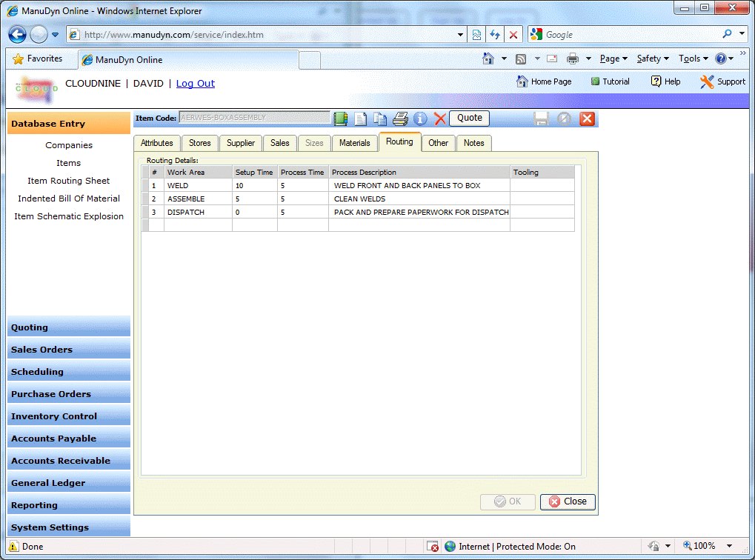Print the item using the printer icon

pyautogui.click(x=400, y=119)
